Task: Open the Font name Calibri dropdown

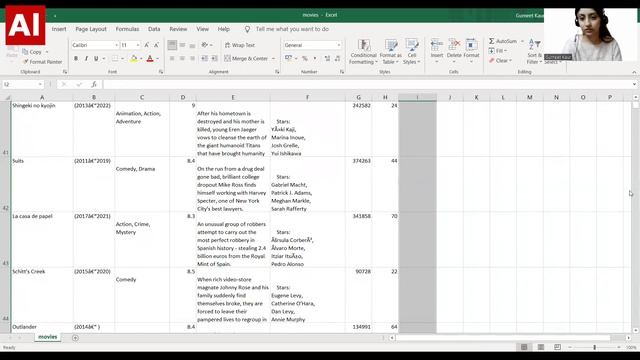Action: point(116,45)
